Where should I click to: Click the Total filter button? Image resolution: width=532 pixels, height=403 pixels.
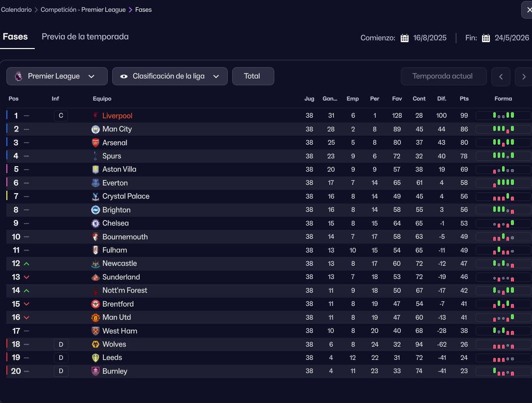[x=252, y=76]
